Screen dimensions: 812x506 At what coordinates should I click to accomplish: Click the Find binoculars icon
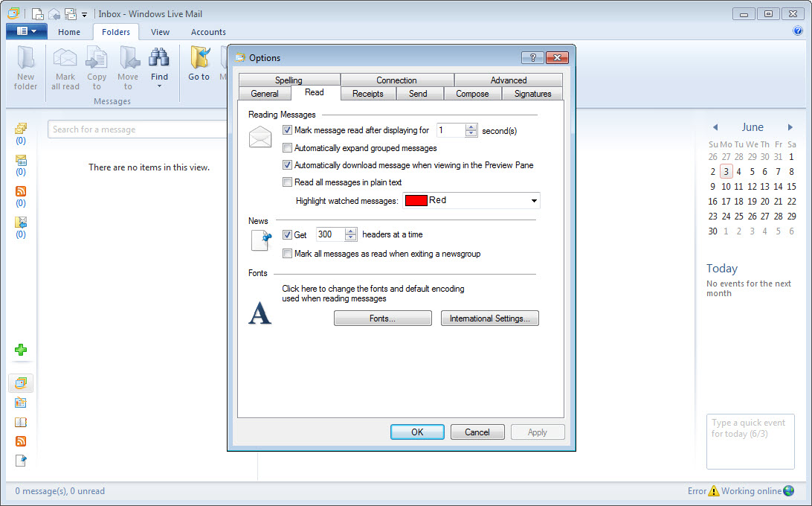[x=159, y=58]
